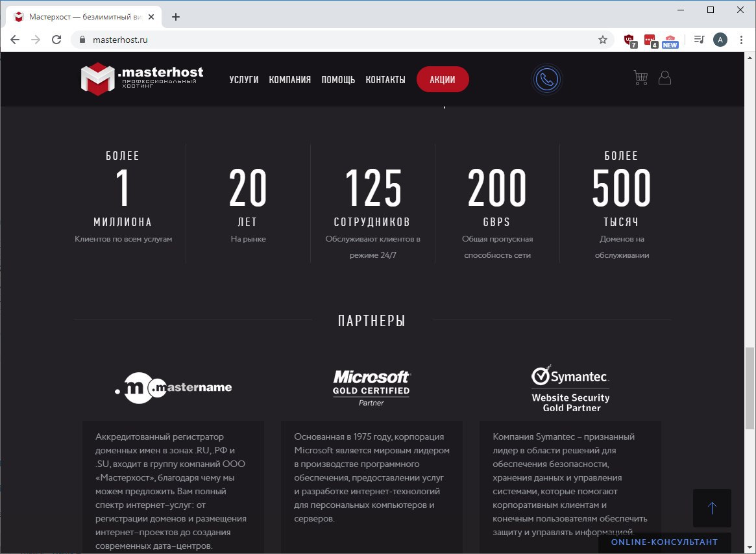This screenshot has height=554, width=756.
Task: Click the Основанная в 1975 году description
Action: pos(372,478)
